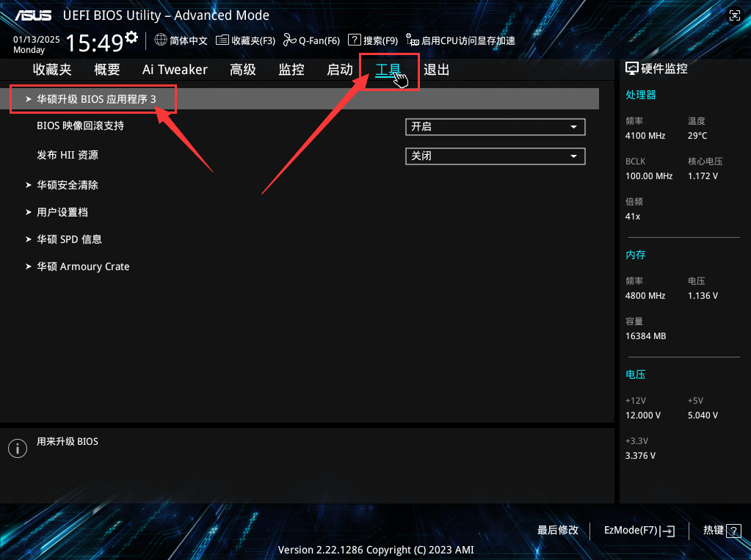751x560 pixels.
Task: Switch to the 启动 tab
Action: coord(339,70)
